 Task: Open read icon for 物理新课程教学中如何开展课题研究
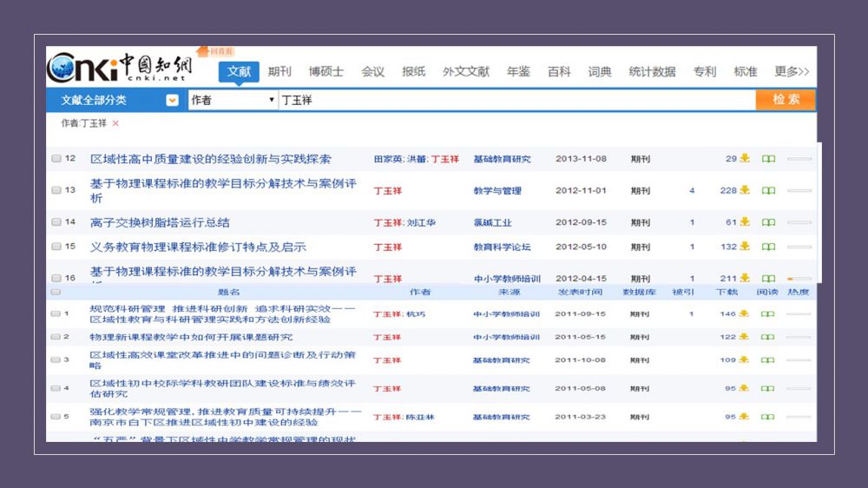click(768, 337)
